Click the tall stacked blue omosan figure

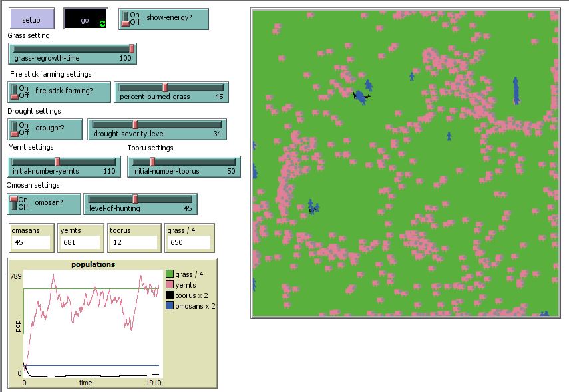[x=516, y=91]
